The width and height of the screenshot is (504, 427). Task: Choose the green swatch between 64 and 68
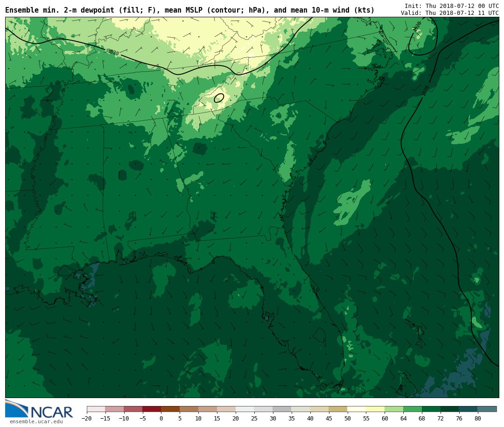click(x=413, y=409)
